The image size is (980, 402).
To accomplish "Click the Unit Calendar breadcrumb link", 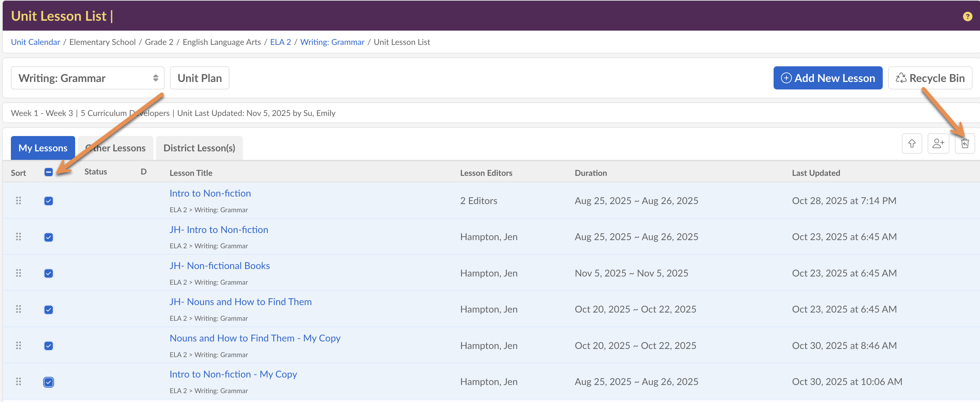I will [35, 42].
